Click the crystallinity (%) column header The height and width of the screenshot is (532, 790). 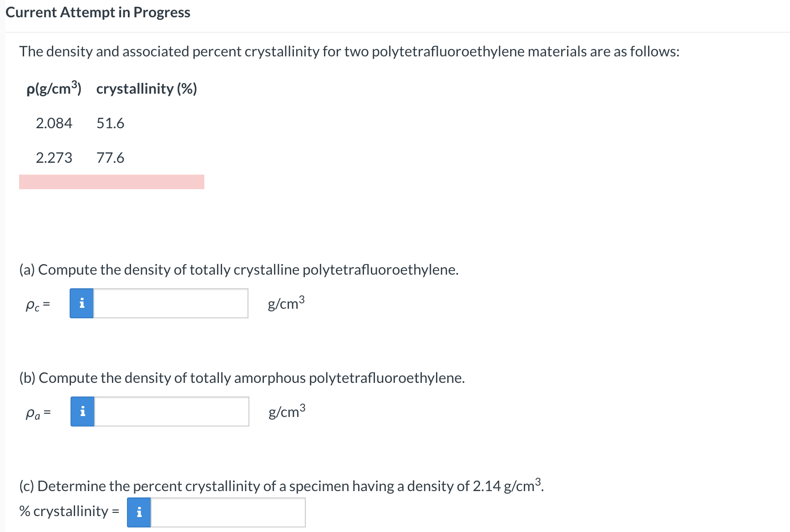146,88
